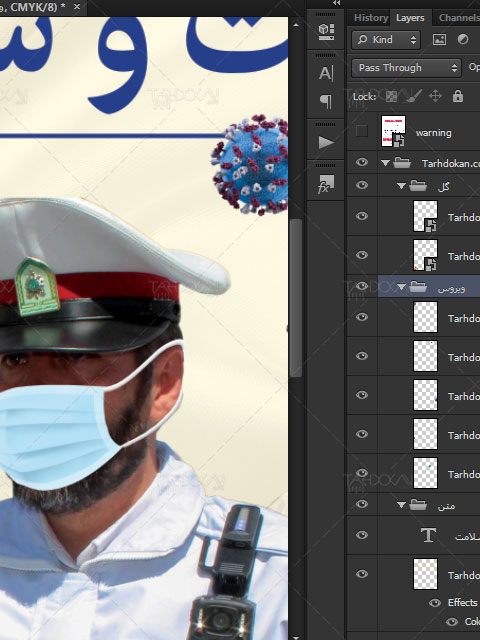Viewport: 480px width, 640px height.
Task: Collapse the متن group triangle
Action: tap(401, 505)
